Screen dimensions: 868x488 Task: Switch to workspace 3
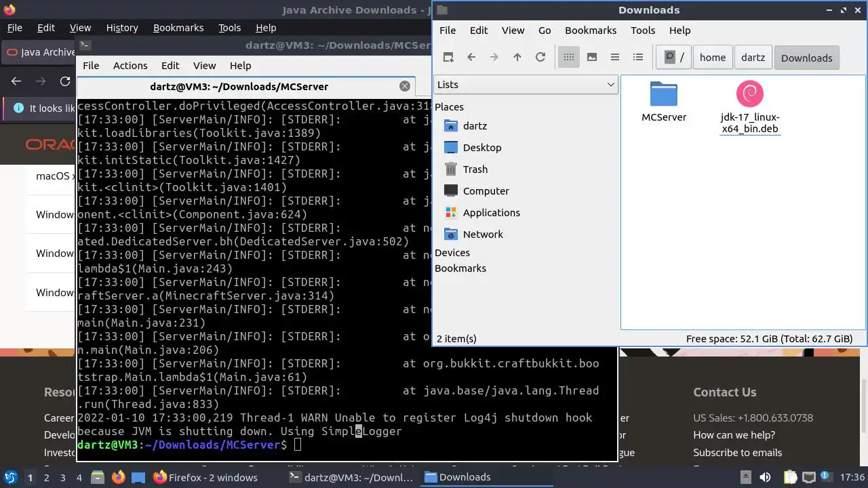[63, 477]
